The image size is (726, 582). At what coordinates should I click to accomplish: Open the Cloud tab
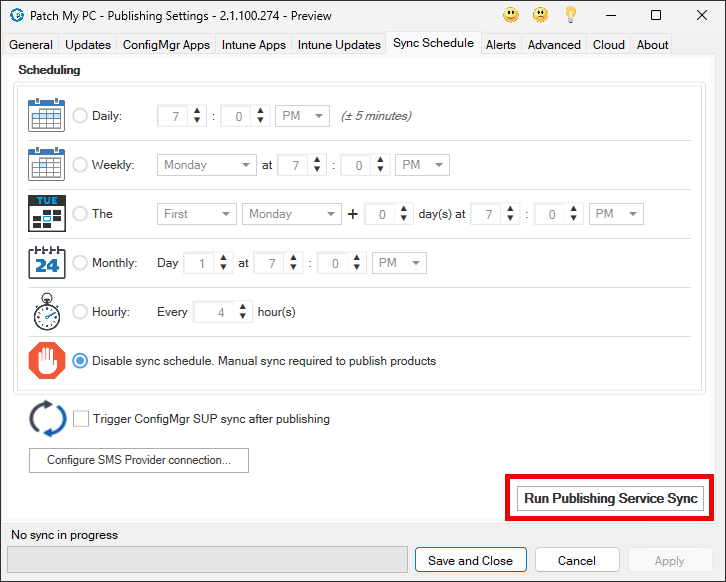(609, 45)
